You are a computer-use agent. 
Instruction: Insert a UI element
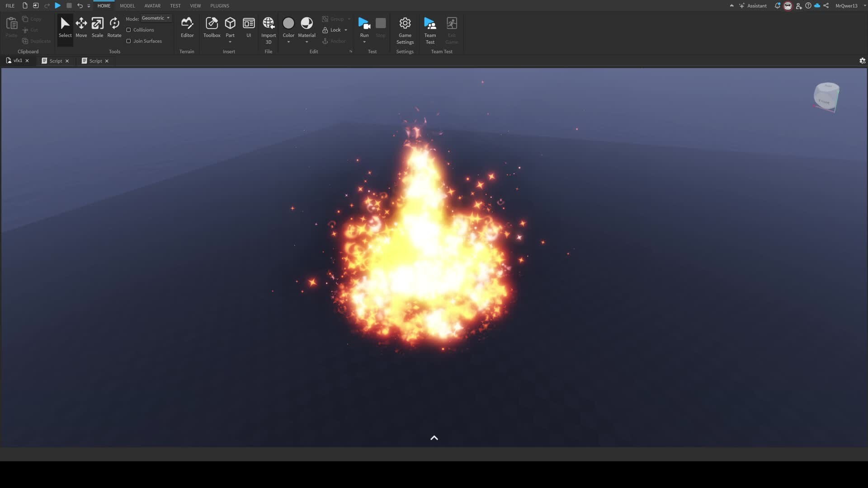(248, 27)
